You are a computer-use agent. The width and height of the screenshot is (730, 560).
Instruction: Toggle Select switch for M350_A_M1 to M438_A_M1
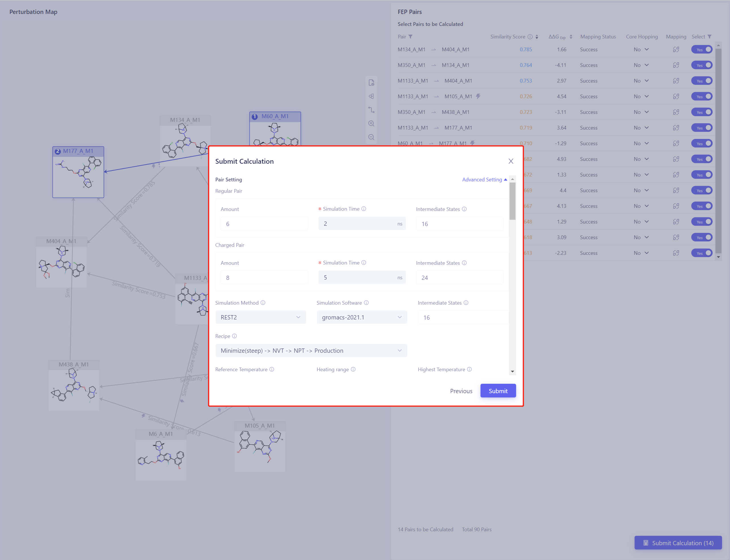[x=702, y=112]
